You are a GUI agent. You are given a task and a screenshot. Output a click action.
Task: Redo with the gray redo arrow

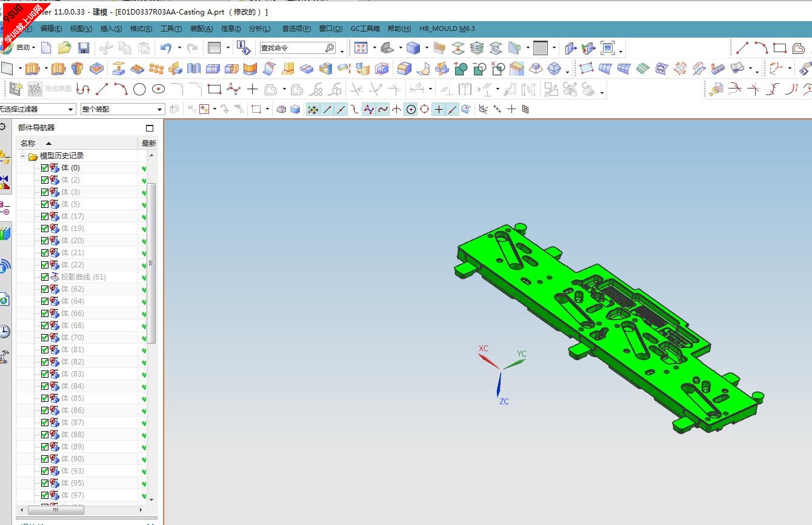[192, 48]
